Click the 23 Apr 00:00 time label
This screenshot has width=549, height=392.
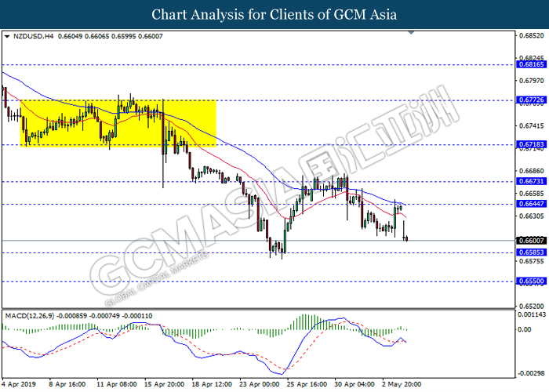tap(259, 384)
